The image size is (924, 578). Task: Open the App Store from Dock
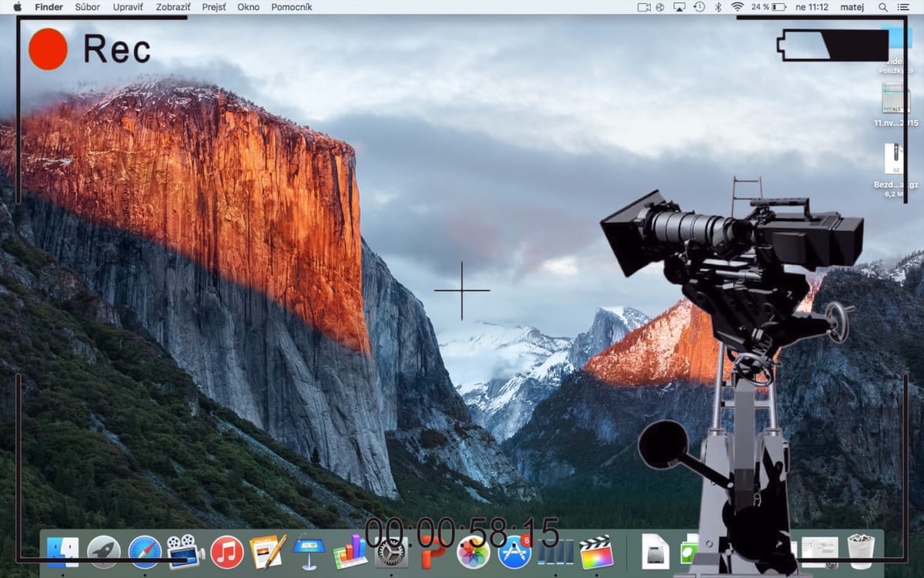click(514, 552)
